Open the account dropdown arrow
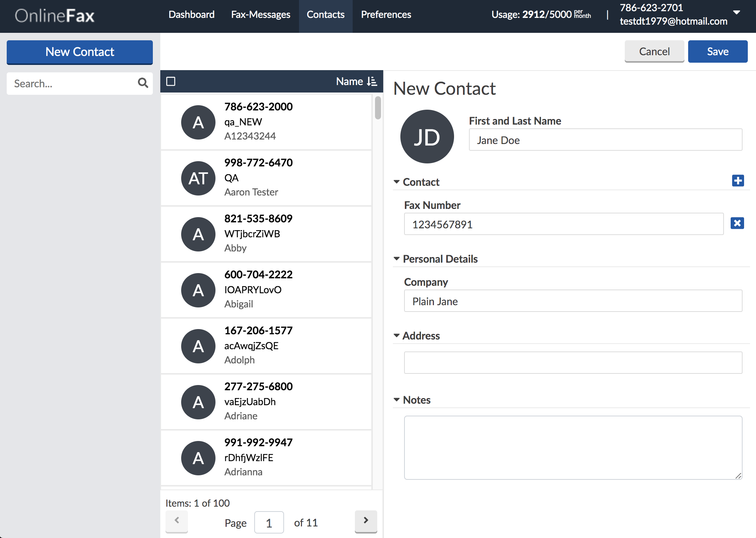This screenshot has height=538, width=756. point(737,13)
